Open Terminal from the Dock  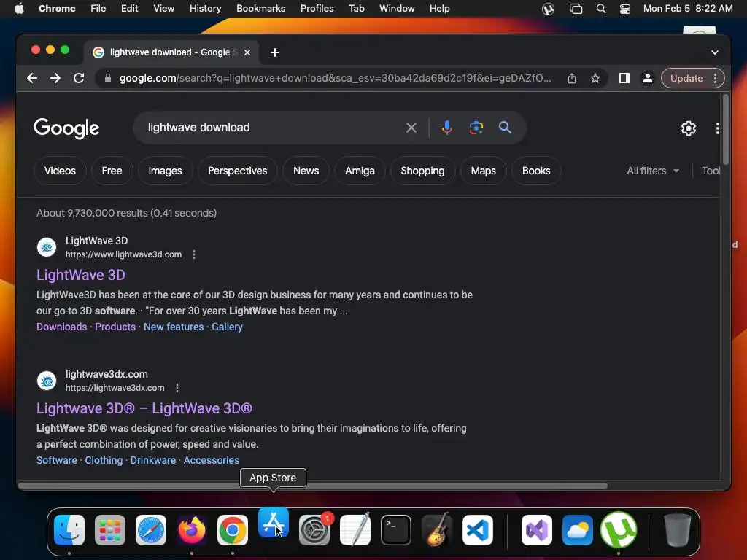[396, 530]
